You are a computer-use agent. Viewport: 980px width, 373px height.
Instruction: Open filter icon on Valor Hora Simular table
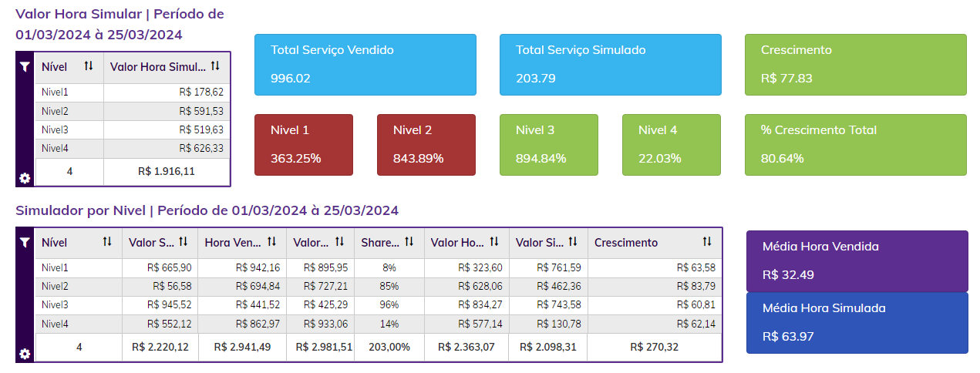[x=25, y=67]
